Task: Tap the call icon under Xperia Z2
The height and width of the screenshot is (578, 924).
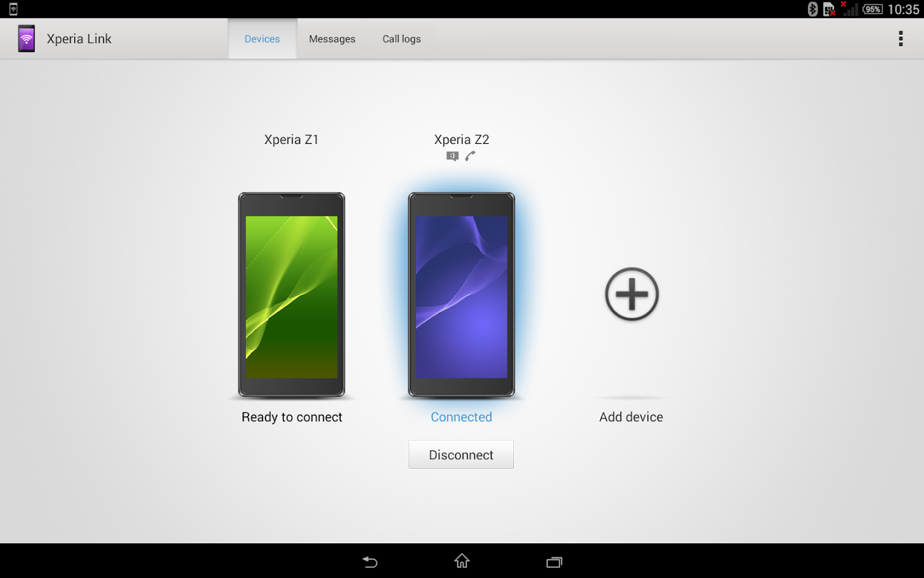Action: [x=470, y=156]
